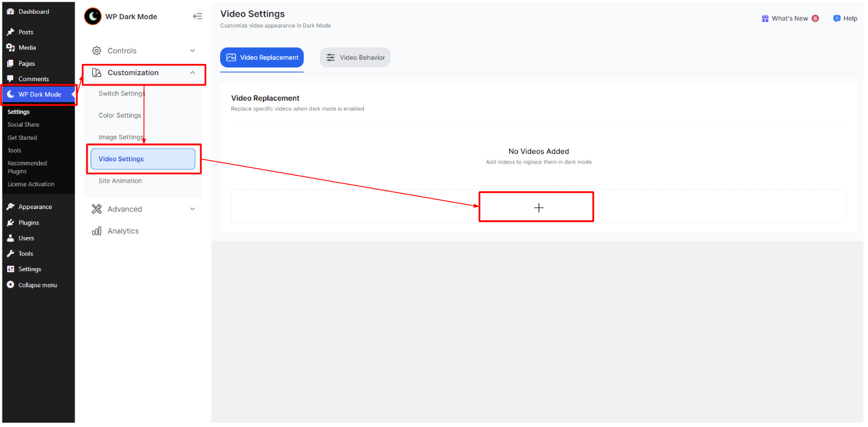The height and width of the screenshot is (427, 868).
Task: Open Social Share submenu link
Action: point(23,125)
